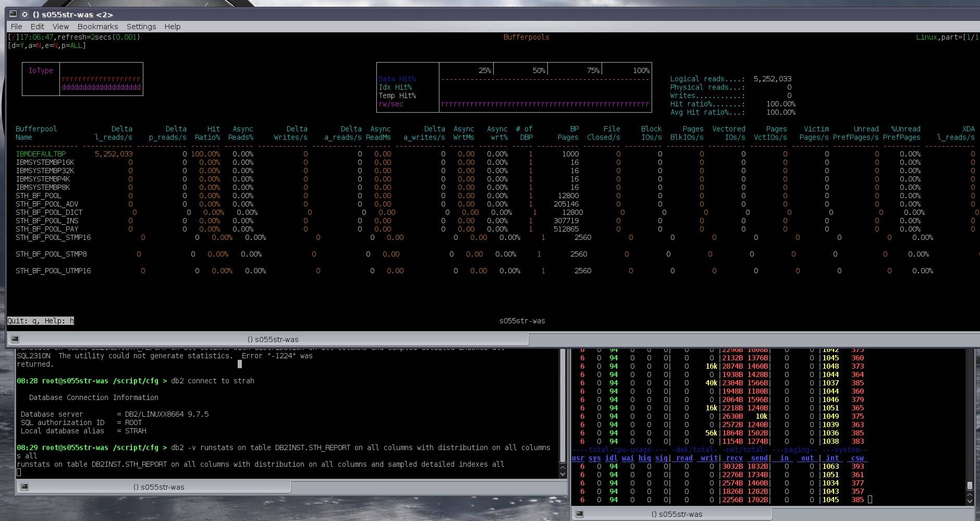This screenshot has width=980, height=521.
Task: Open the Edit menu
Action: [x=38, y=27]
